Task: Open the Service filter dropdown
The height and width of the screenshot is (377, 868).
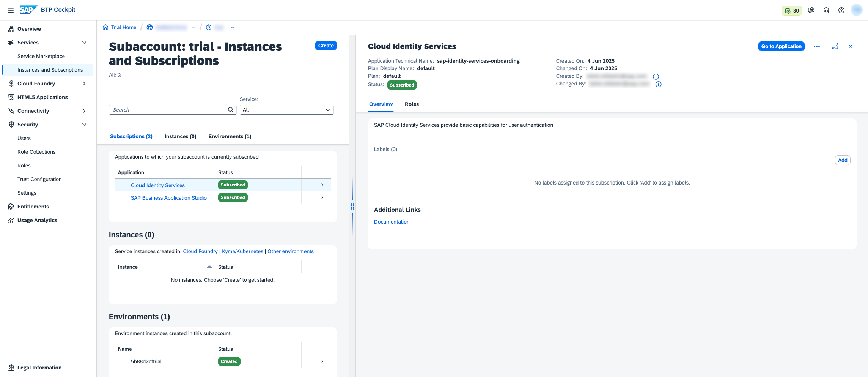Action: click(286, 110)
